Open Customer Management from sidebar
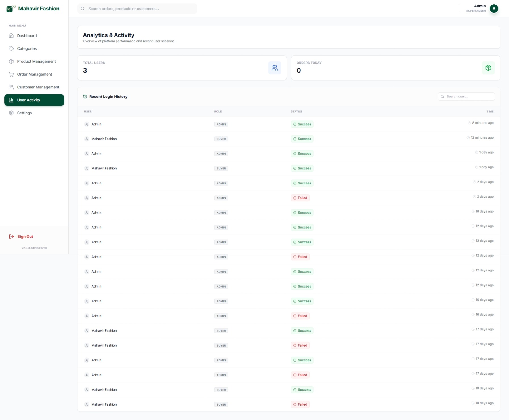The image size is (509, 420). pos(38,87)
